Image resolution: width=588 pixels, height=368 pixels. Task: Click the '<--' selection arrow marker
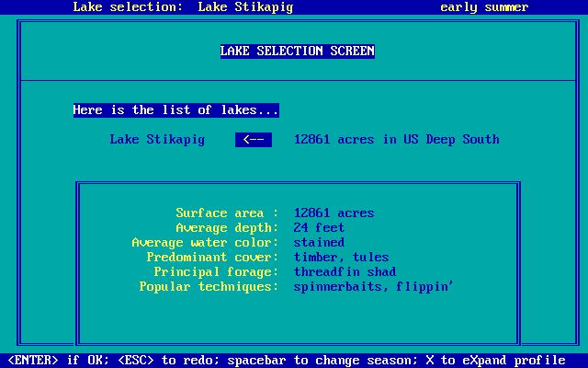tap(254, 140)
